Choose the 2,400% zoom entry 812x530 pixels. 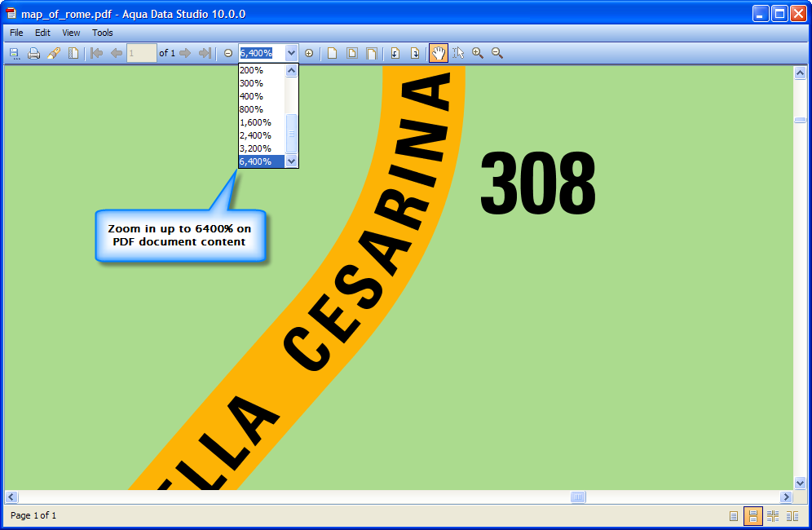click(x=262, y=135)
